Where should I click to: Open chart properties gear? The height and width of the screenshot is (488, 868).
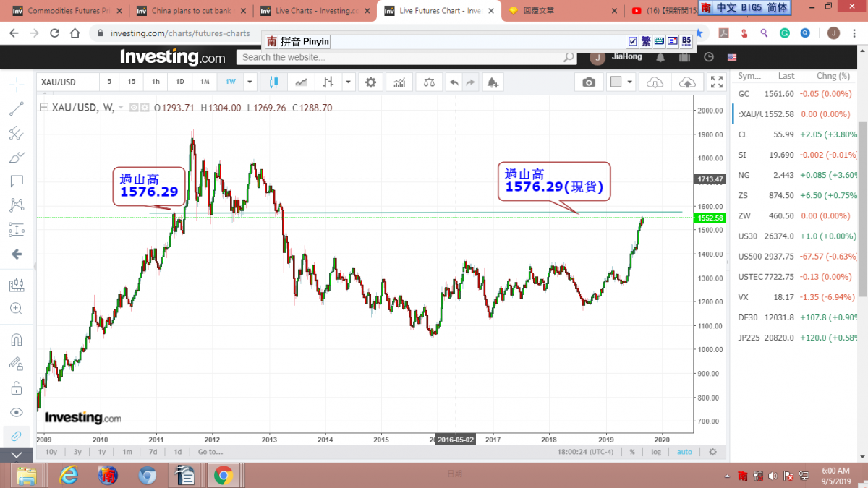click(x=371, y=82)
